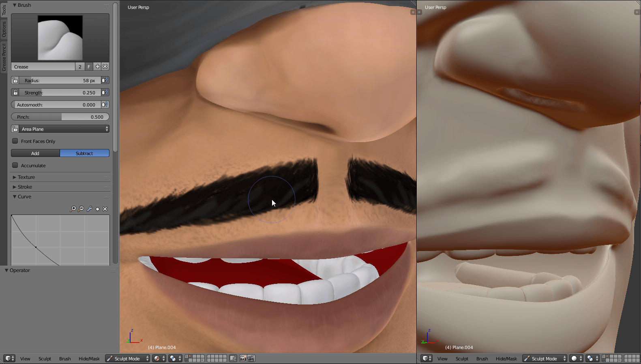
Task: Expand the Texture panel
Action: (26, 177)
